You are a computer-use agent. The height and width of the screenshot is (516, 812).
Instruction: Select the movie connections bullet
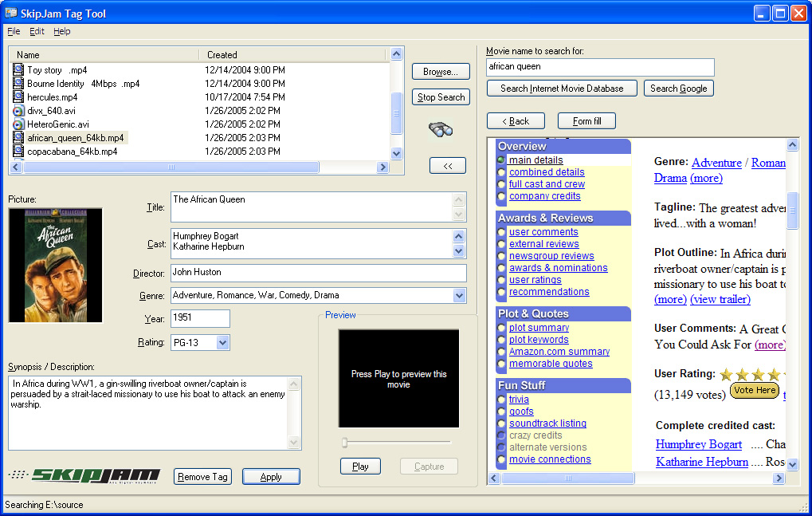coord(501,459)
